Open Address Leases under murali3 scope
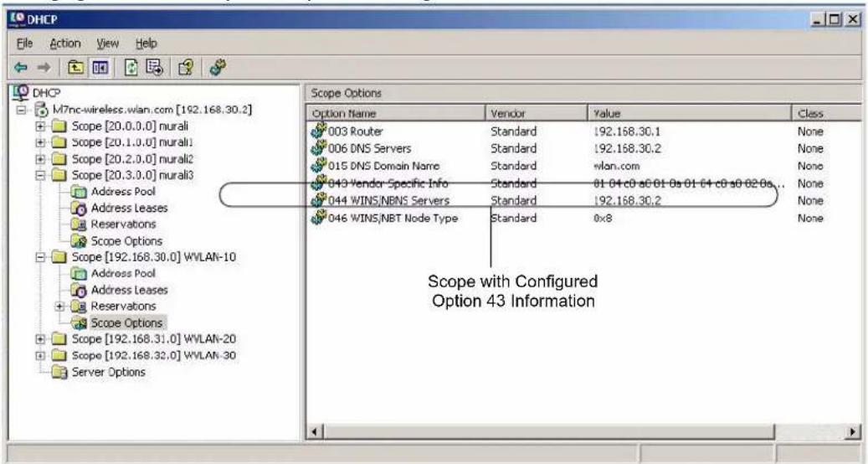 coord(129,209)
